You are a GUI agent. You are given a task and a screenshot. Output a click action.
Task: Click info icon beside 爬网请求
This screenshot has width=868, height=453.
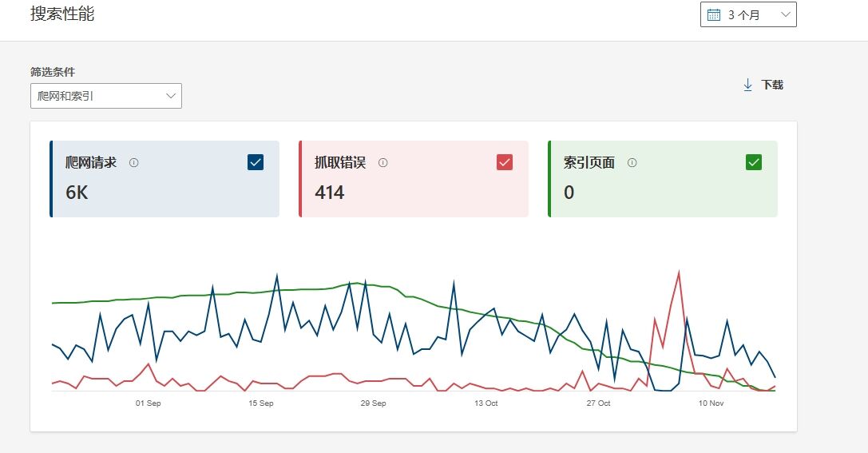pos(133,163)
